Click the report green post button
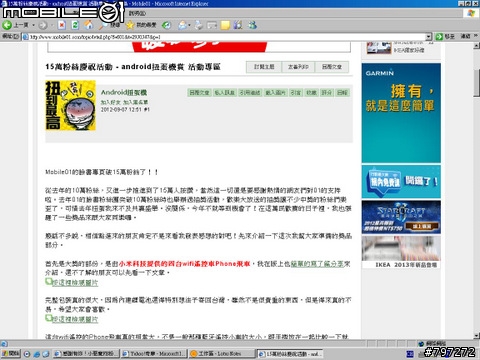The height and width of the screenshot is (360, 480). tap(342, 93)
